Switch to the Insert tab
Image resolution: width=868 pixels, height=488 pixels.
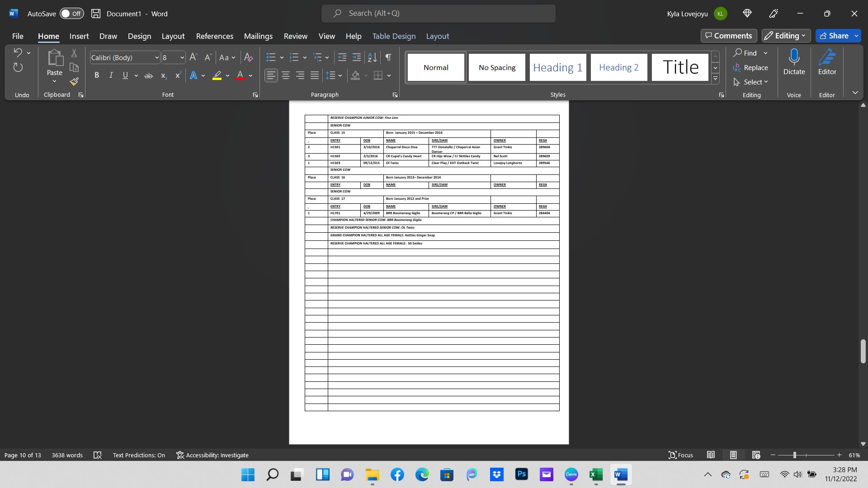(79, 36)
